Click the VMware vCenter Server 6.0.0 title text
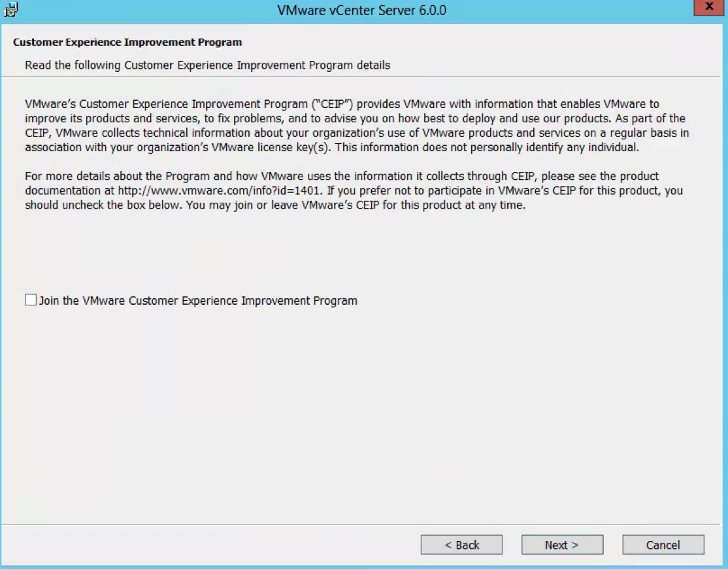The height and width of the screenshot is (569, 728). [361, 10]
